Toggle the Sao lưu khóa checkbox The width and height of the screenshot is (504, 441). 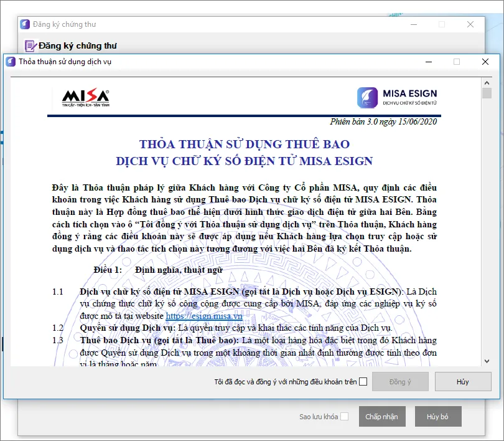point(345,416)
